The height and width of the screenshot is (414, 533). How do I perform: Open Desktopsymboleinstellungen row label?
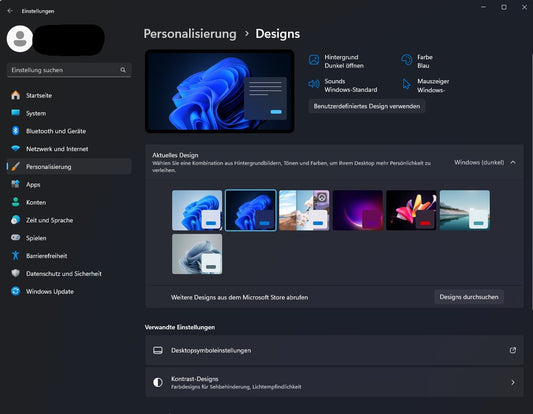pos(211,350)
